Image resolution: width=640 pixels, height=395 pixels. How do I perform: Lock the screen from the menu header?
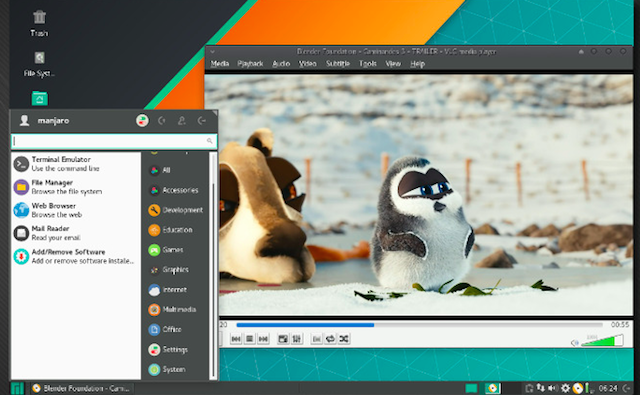tap(162, 120)
